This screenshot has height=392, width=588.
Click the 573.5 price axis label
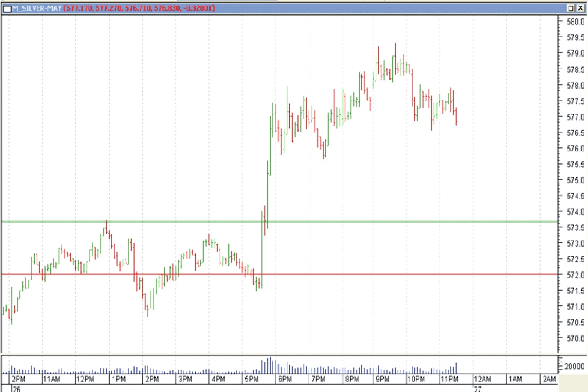click(575, 227)
